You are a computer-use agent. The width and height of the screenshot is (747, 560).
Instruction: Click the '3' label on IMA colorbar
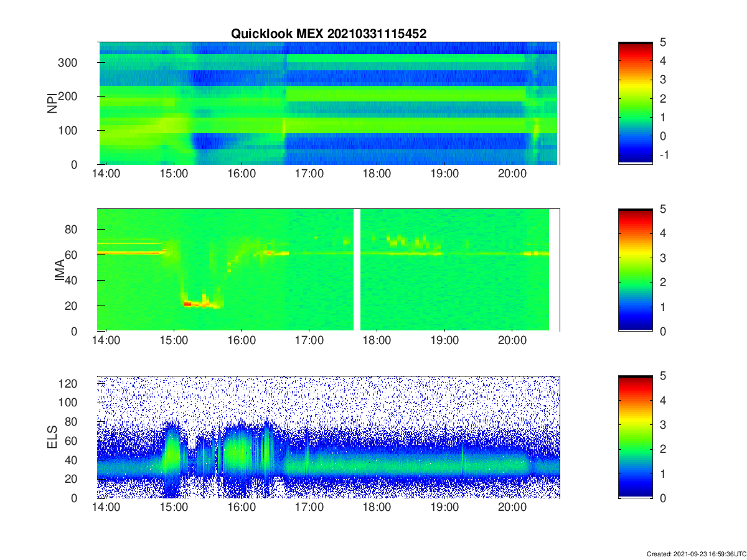664,258
